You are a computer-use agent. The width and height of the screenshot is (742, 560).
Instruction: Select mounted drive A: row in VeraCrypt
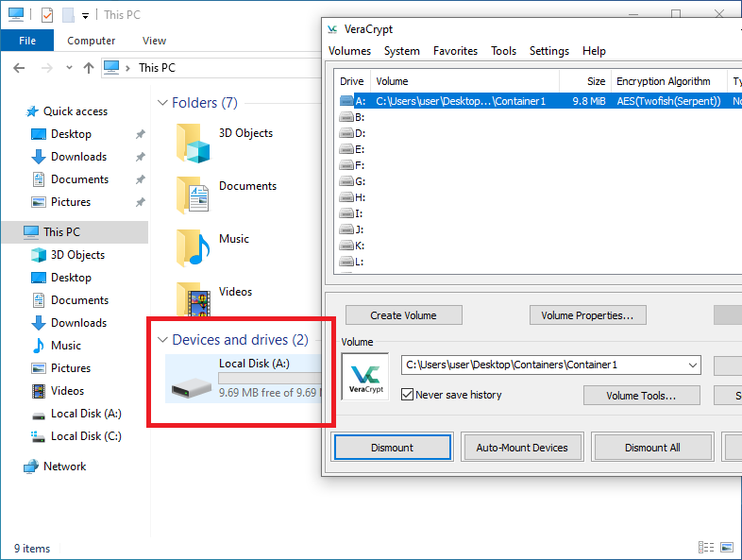pos(538,101)
